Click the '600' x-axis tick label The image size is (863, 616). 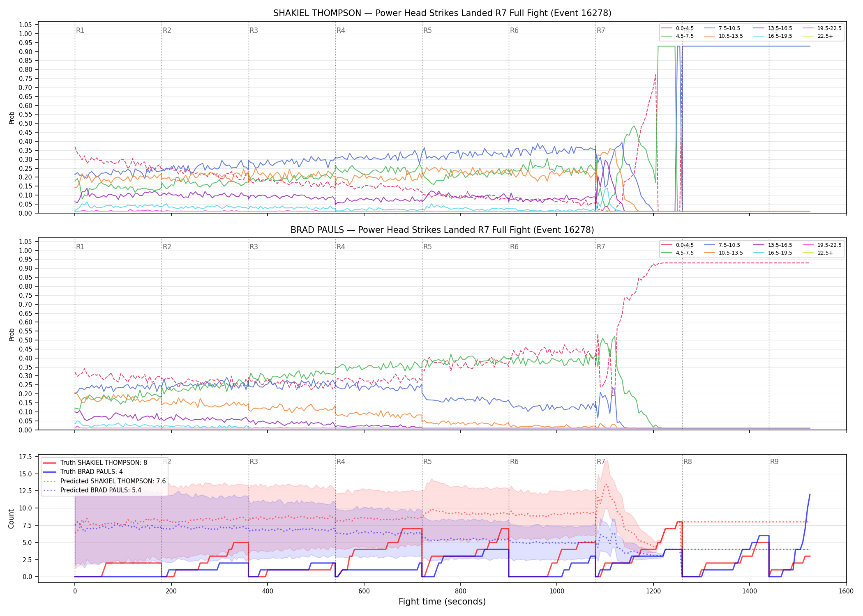[364, 591]
